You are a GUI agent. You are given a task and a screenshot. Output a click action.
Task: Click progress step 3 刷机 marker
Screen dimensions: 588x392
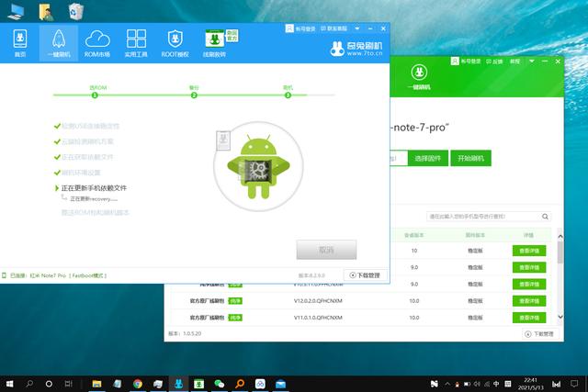pos(288,95)
